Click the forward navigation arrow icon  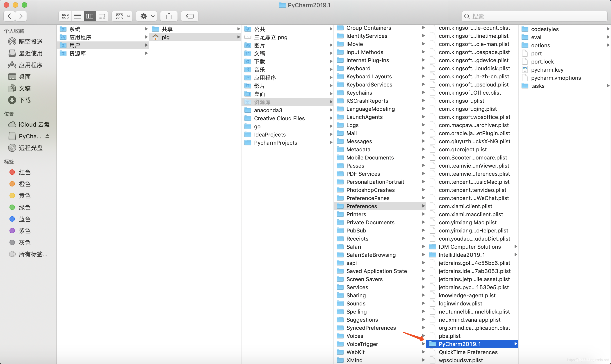(21, 16)
